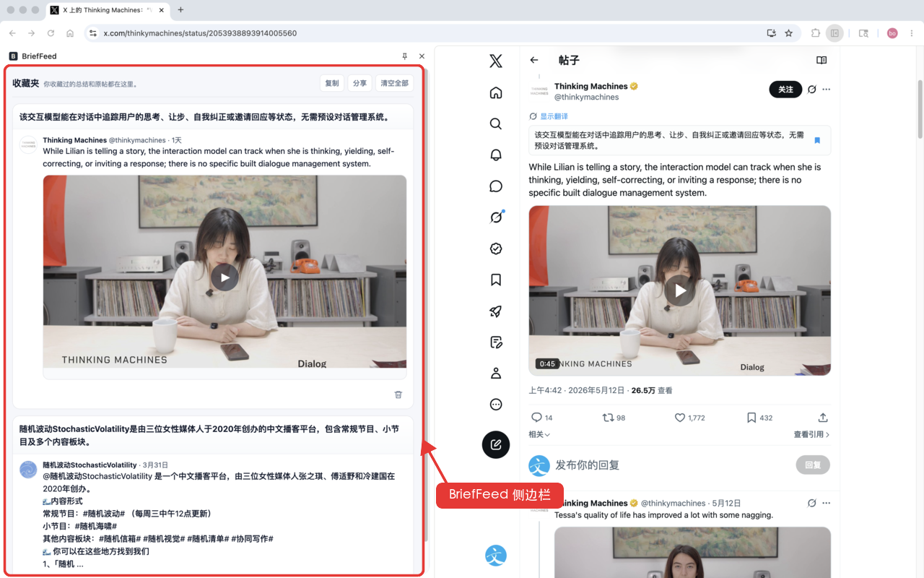Open the articles compose sidebar icon
Viewport: 924px width, 578px height.
coord(496,342)
